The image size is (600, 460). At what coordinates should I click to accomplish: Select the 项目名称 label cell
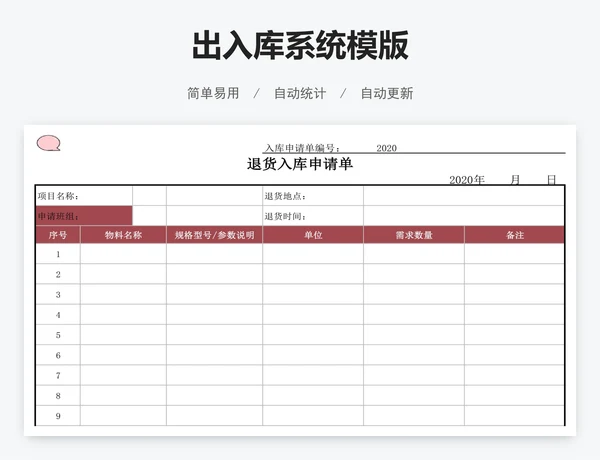(84, 196)
